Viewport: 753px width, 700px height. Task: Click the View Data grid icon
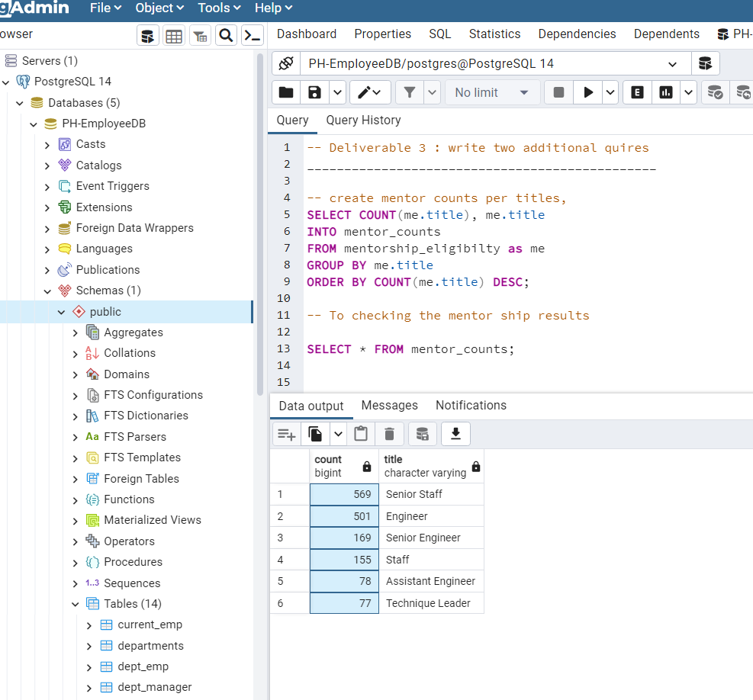(174, 36)
